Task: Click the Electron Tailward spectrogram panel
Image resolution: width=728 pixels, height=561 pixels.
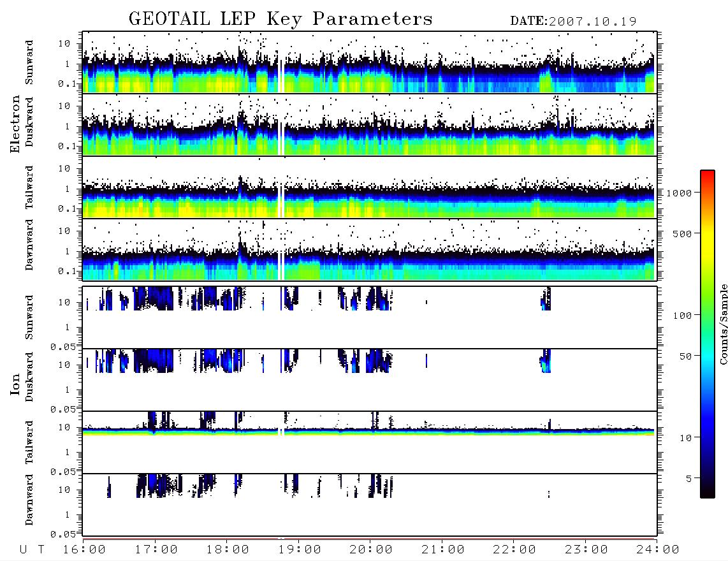Action: click(370, 187)
